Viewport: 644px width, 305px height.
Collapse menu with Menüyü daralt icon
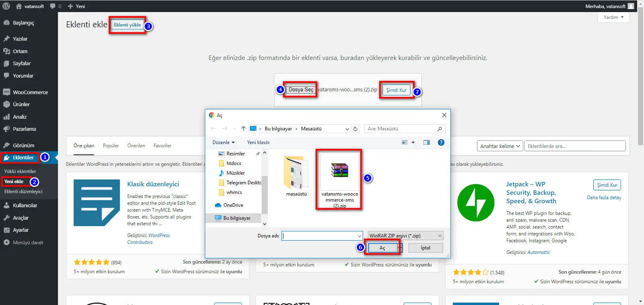pos(6,242)
